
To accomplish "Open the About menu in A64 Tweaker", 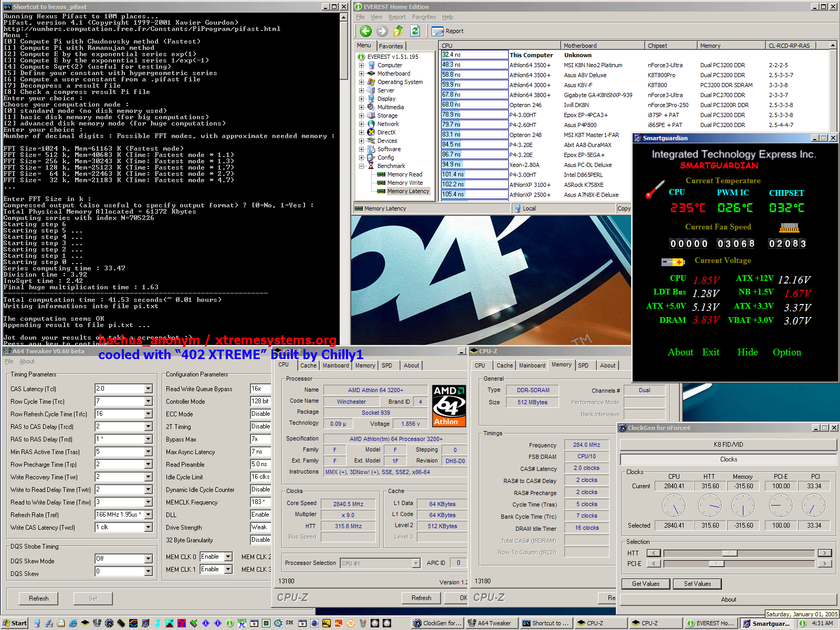I will [27, 361].
